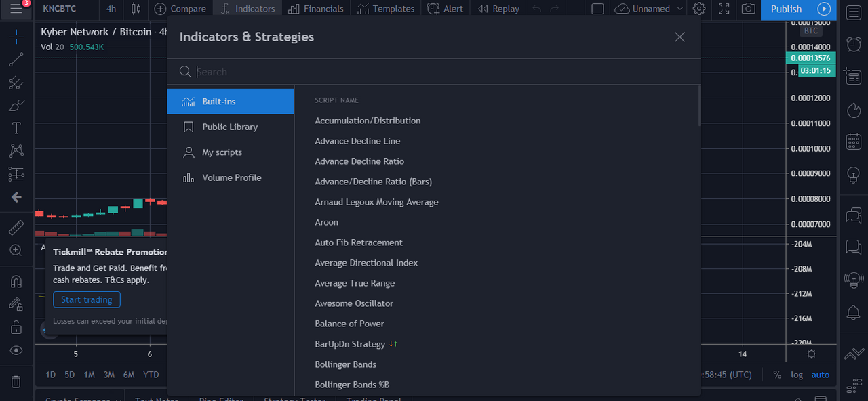Toggle log scale

tap(797, 375)
